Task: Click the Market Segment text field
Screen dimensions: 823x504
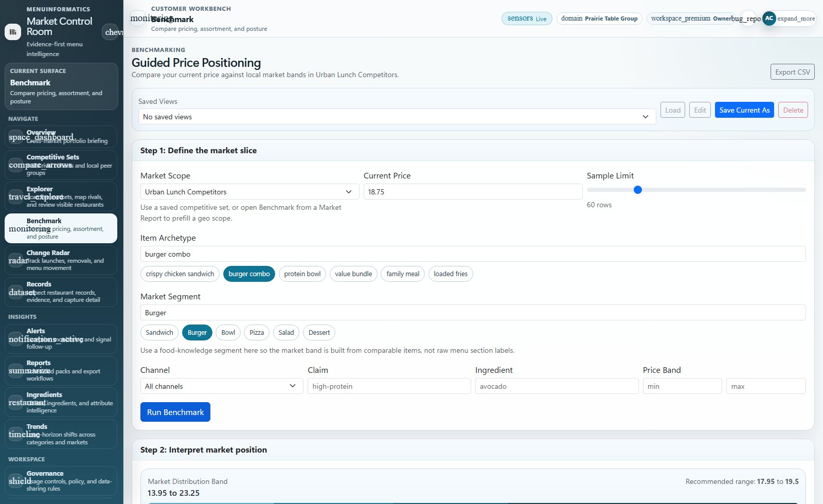Action: click(473, 313)
